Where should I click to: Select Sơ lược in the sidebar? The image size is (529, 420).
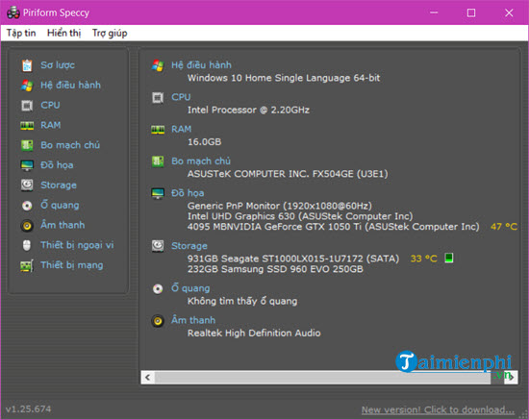[x=58, y=64]
